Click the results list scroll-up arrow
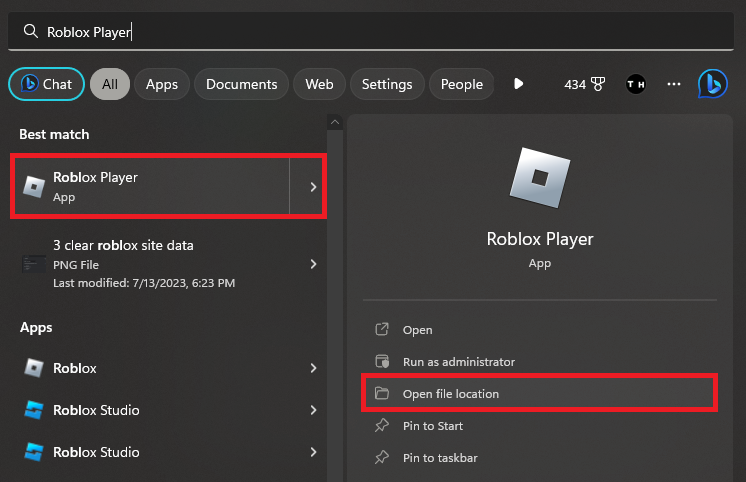 [335, 122]
